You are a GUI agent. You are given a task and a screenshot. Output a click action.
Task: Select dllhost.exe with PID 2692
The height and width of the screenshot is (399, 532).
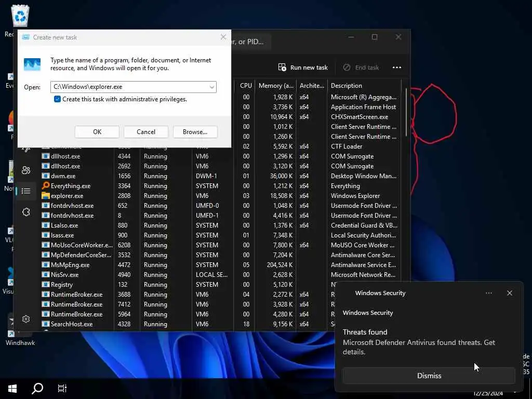point(220,166)
